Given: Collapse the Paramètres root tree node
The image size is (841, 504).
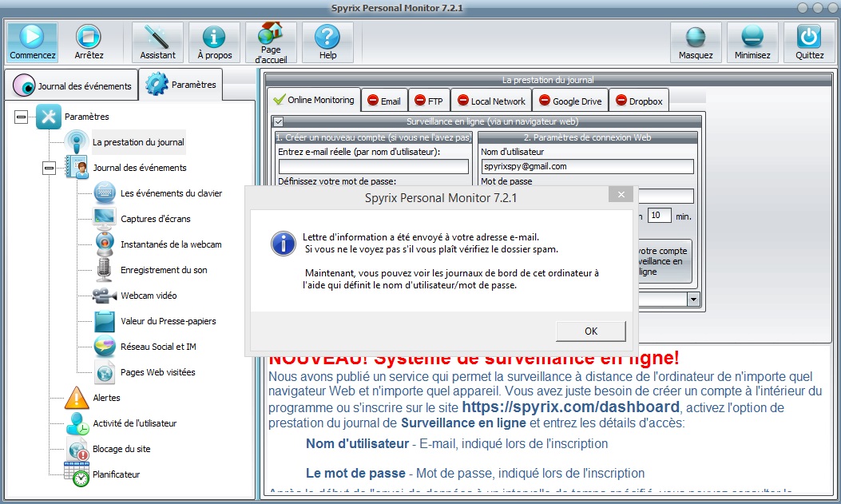Looking at the screenshot, I should [21, 117].
